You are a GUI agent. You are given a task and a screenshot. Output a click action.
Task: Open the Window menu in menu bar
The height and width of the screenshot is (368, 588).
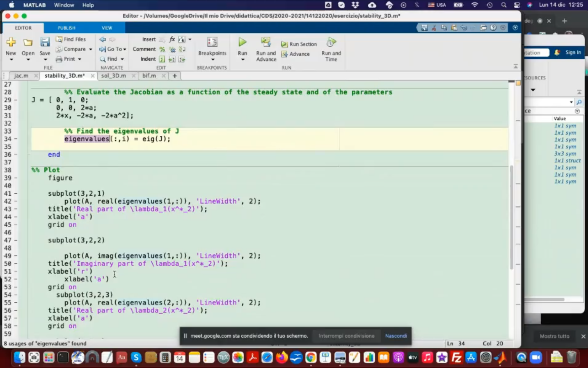click(x=64, y=5)
